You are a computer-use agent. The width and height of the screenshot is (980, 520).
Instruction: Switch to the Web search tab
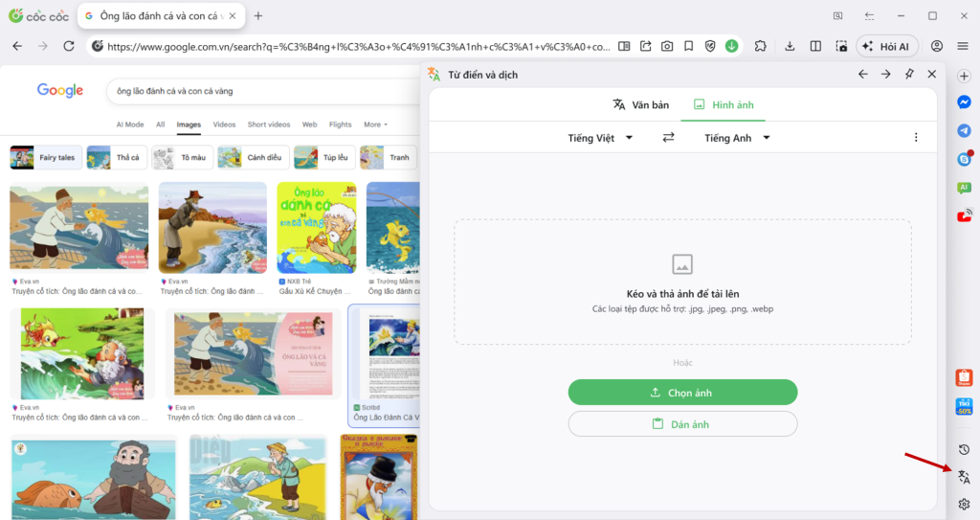coord(309,124)
